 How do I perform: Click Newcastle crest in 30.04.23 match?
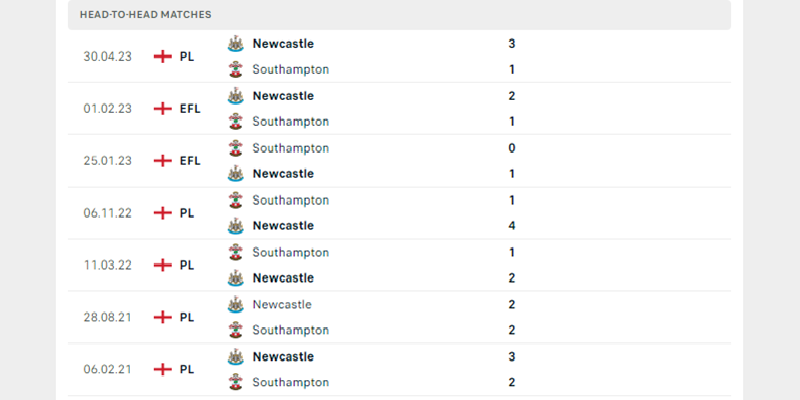(235, 44)
